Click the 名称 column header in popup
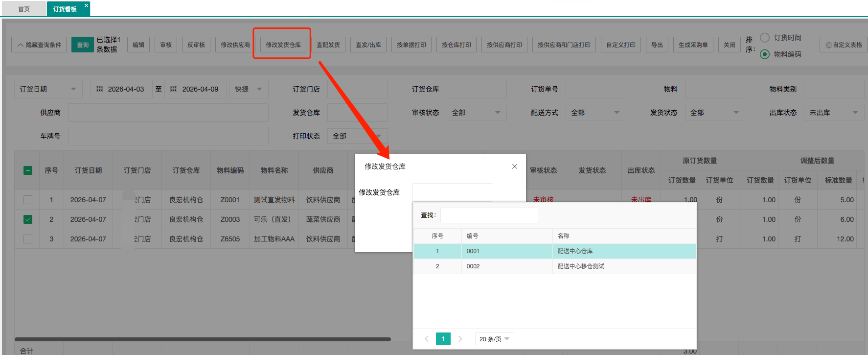This screenshot has height=355, width=868. [x=624, y=236]
